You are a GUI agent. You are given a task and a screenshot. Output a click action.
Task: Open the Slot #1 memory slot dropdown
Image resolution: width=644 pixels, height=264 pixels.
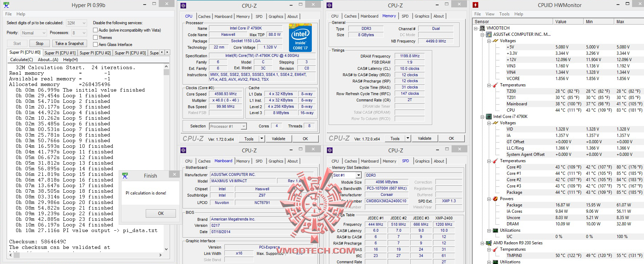pyautogui.click(x=347, y=175)
